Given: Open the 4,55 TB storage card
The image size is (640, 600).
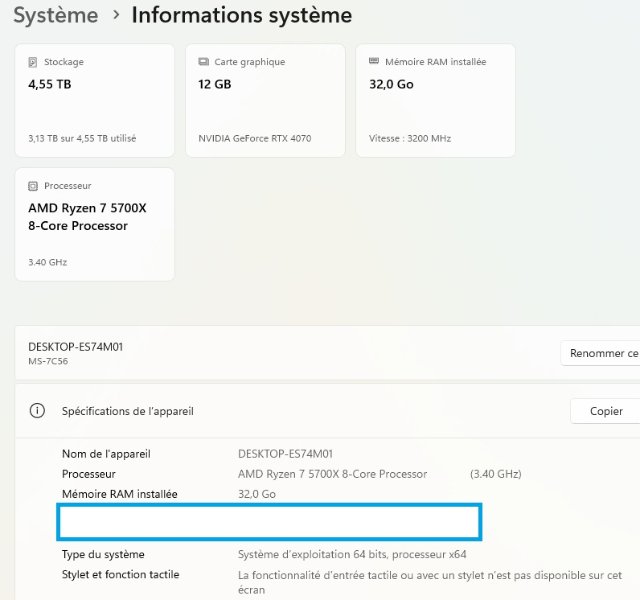Looking at the screenshot, I should click(94, 100).
